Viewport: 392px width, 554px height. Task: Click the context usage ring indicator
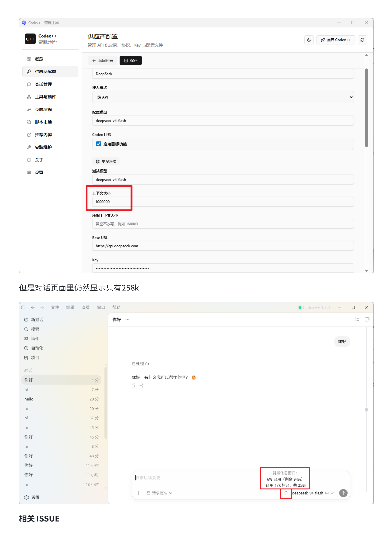coord(286,493)
